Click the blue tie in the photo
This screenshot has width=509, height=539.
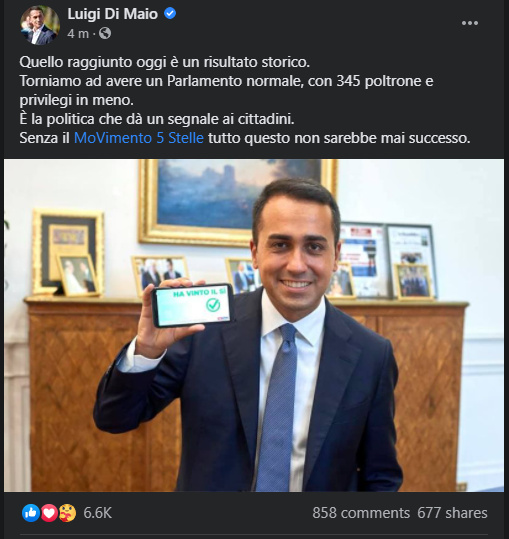pyautogui.click(x=277, y=407)
